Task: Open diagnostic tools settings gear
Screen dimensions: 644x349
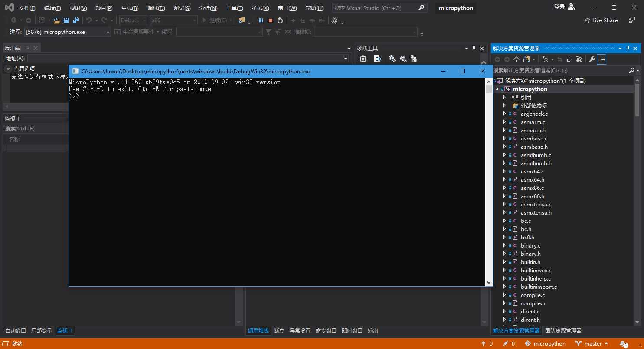Action: (x=363, y=59)
